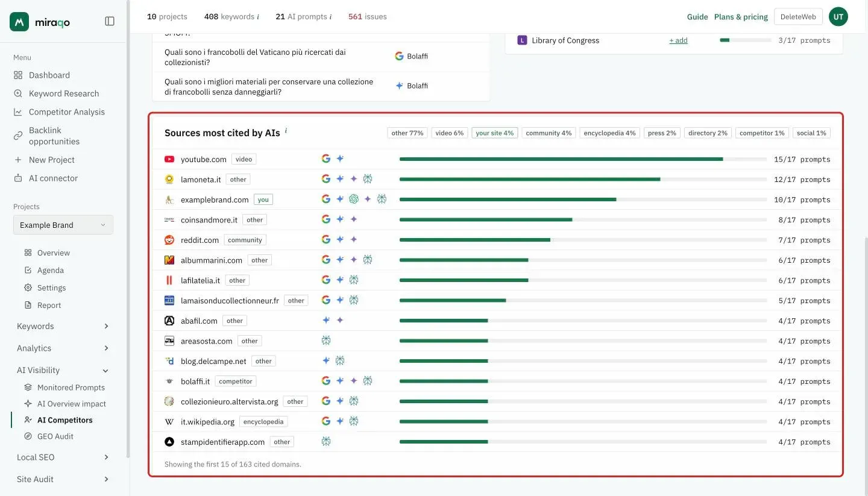Click the plus icon beside New Project
868x496 pixels.
18,160
